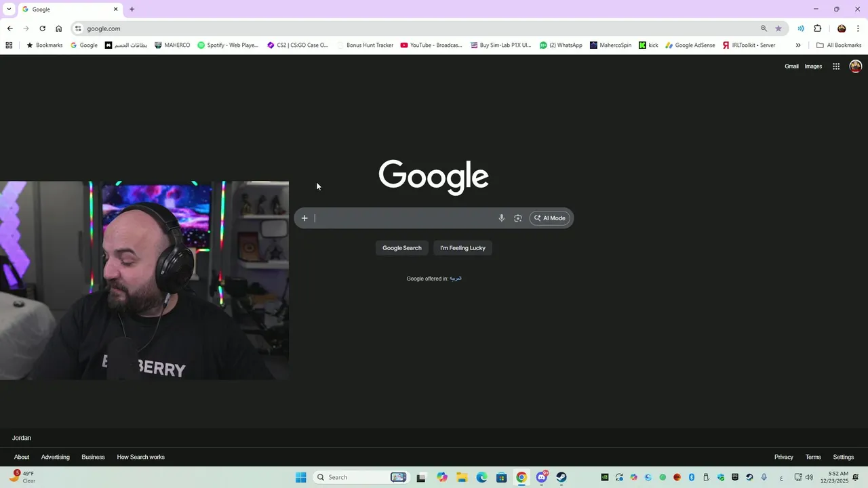Bookmark this page with the star icon
The height and width of the screenshot is (488, 868).
coord(778,28)
